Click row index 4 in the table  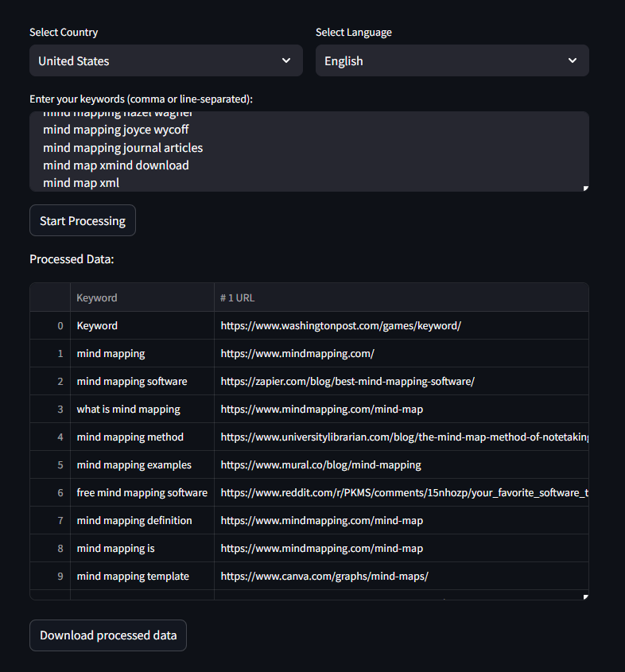(60, 437)
